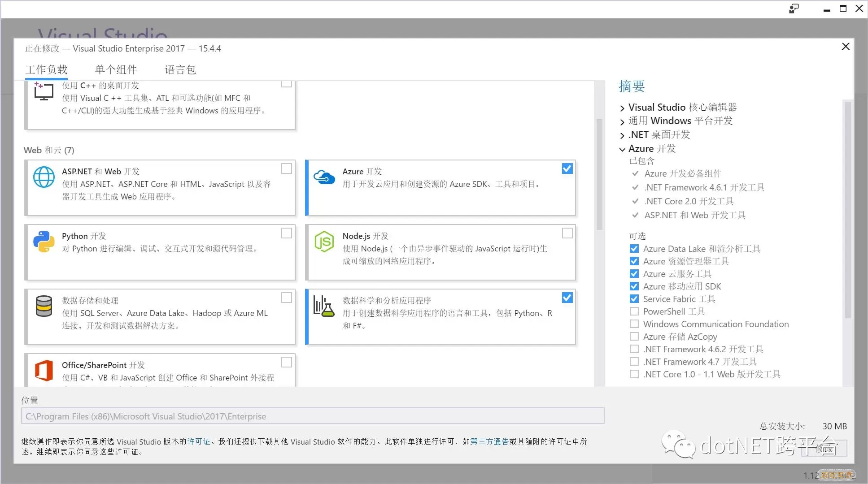The image size is (868, 484).
Task: Click the 30 MB install size value
Action: (834, 426)
